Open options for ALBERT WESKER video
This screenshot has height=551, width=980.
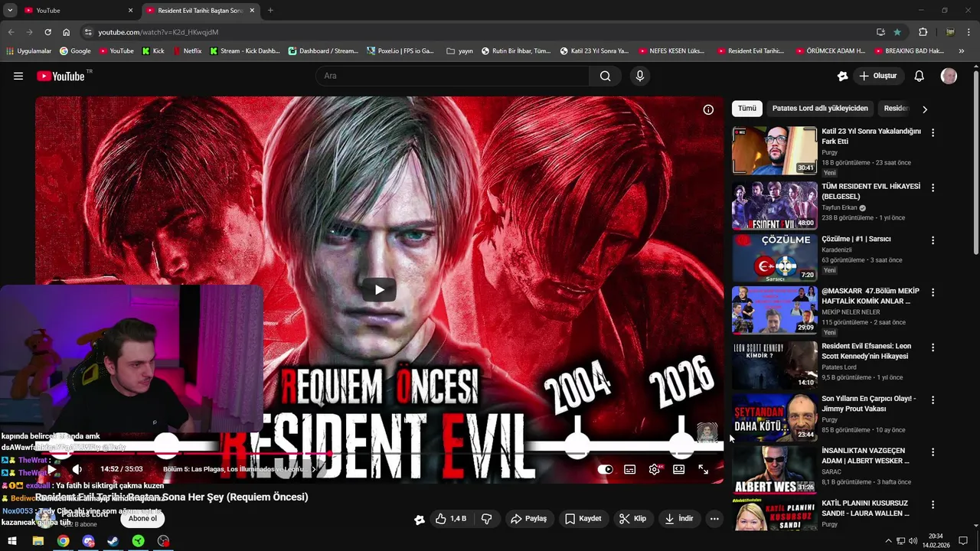point(933,452)
